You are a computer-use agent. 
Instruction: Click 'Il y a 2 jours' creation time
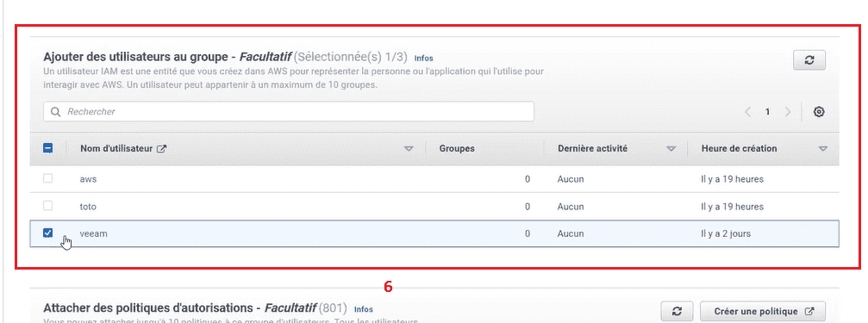coord(726,233)
